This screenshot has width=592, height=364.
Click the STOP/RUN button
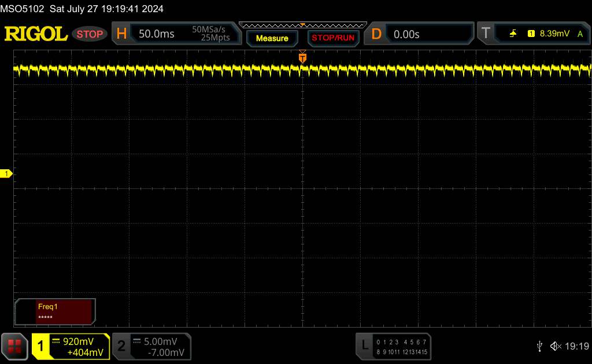333,38
